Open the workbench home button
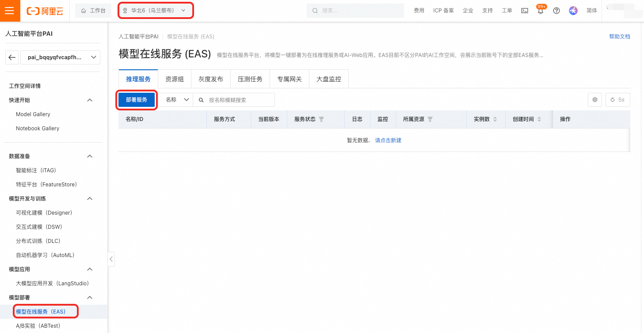The image size is (644, 333). click(93, 11)
